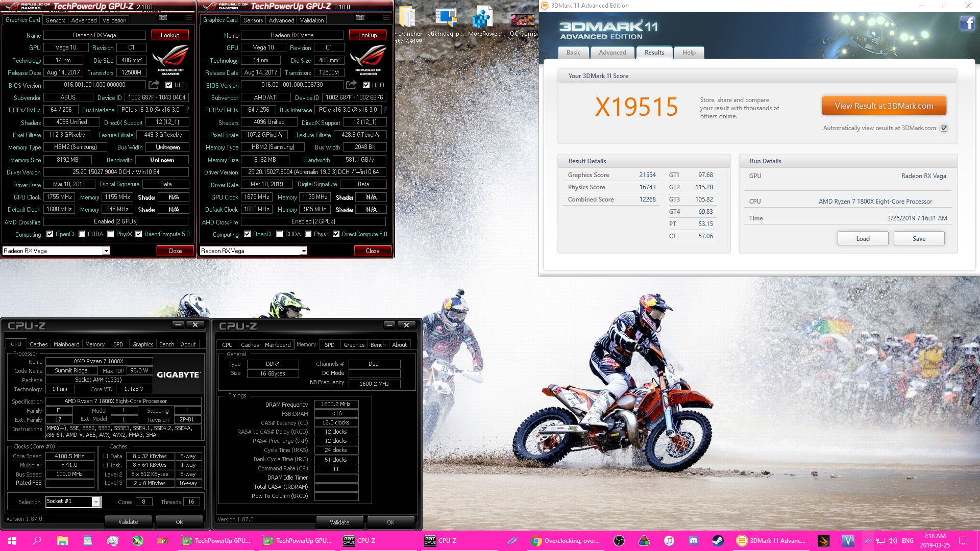Click the BIOS export share icon in ASUS GPU-Z
This screenshot has width=980, height=551.
(154, 85)
